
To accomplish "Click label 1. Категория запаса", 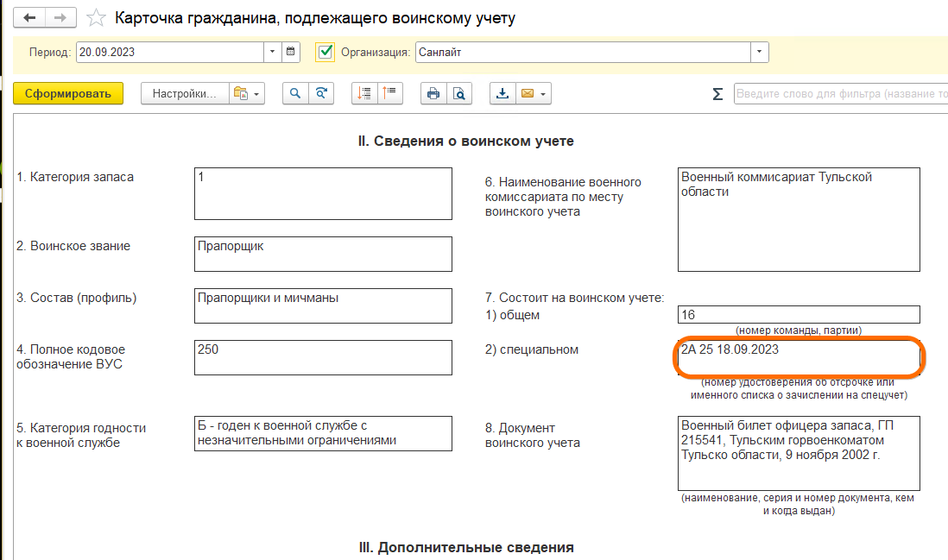I will pos(75,177).
